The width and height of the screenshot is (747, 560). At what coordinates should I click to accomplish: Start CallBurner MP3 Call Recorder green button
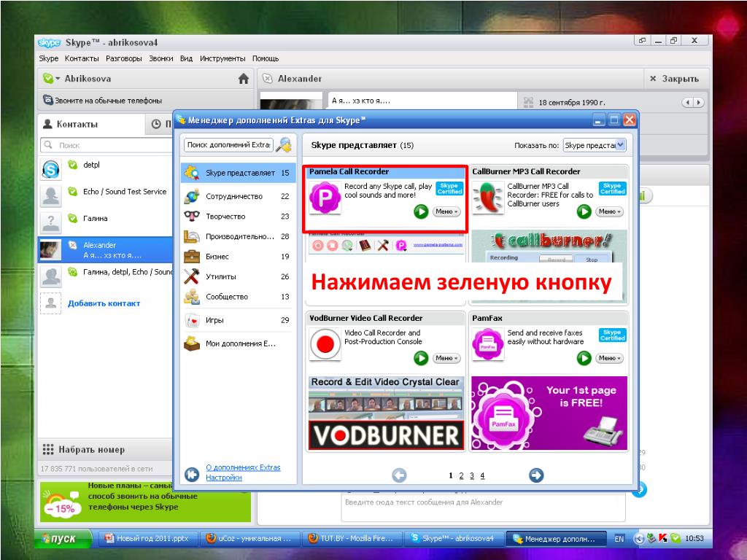pyautogui.click(x=584, y=211)
